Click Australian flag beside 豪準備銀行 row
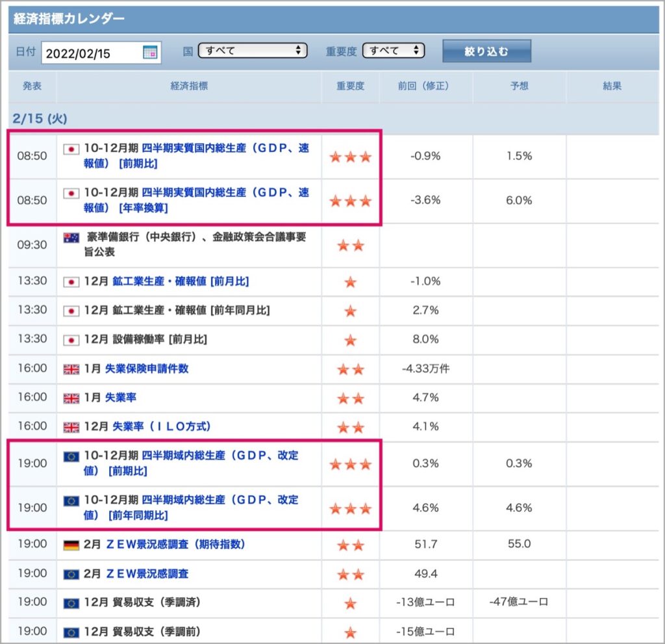Image resolution: width=665 pixels, height=644 pixels. click(x=71, y=238)
